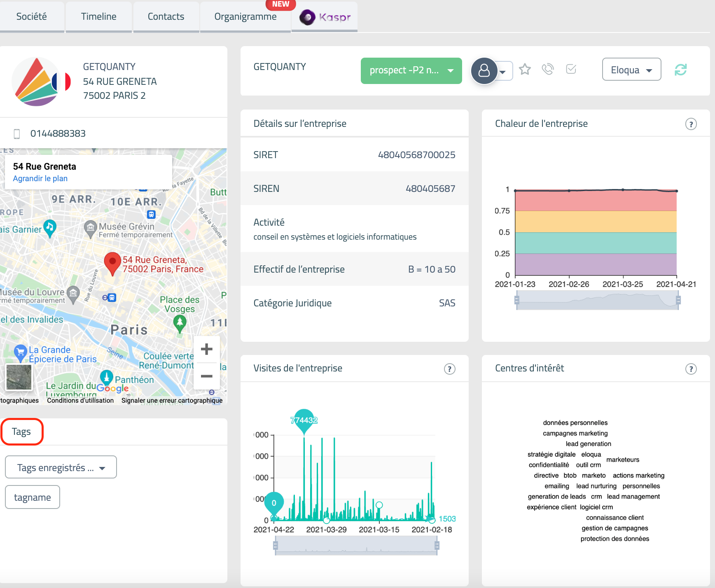Screen dimensions: 715x588
Task: Open Conditions d'utilisation link
Action: point(80,400)
